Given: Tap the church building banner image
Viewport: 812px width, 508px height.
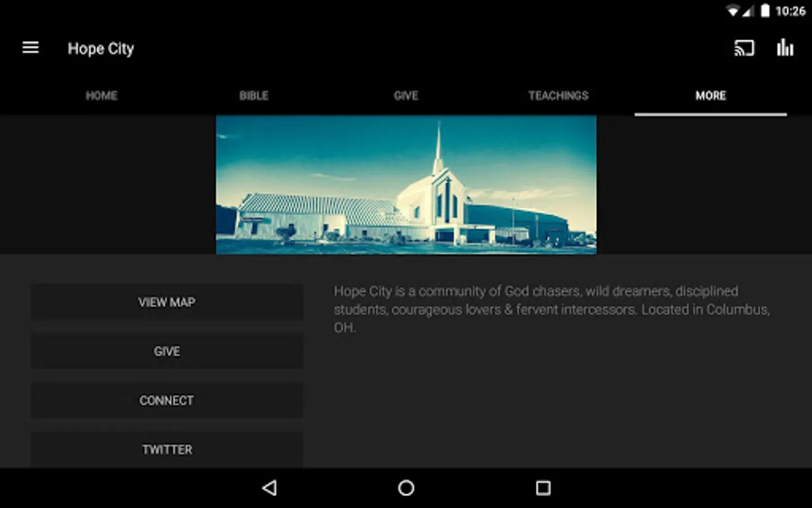Looking at the screenshot, I should point(406,185).
